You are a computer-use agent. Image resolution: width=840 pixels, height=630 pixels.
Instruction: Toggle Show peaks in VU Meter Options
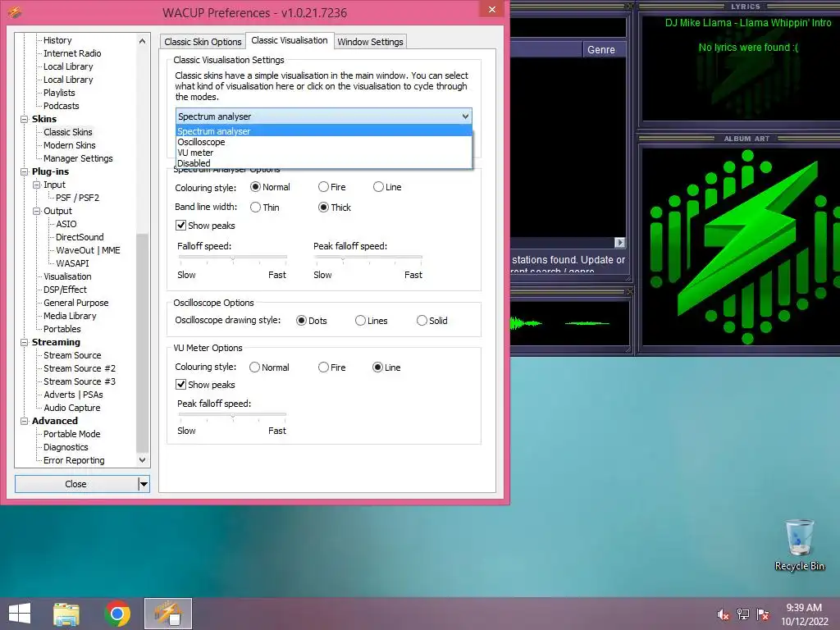tap(206, 385)
